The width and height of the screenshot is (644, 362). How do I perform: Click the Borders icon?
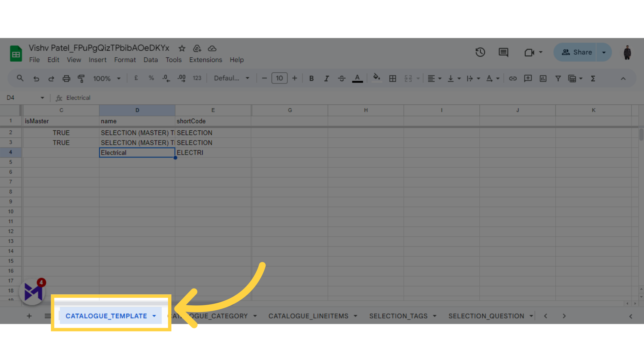pos(393,79)
